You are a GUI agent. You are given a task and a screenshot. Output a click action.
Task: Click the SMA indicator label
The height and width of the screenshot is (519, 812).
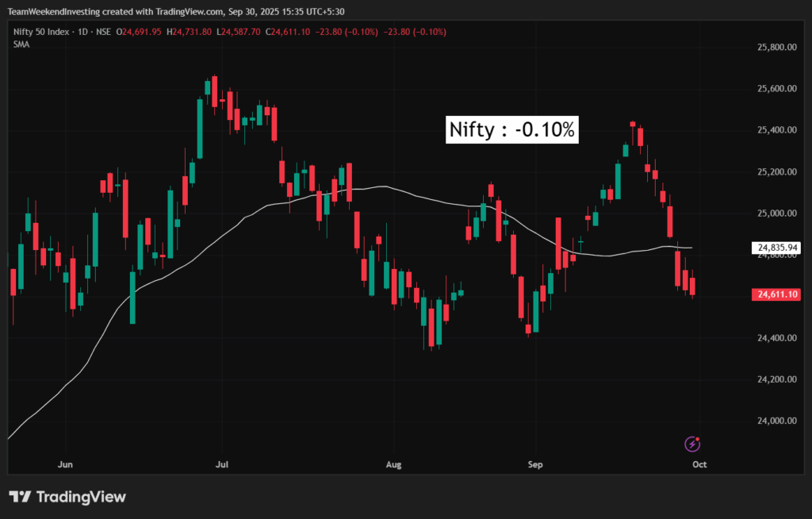click(22, 44)
